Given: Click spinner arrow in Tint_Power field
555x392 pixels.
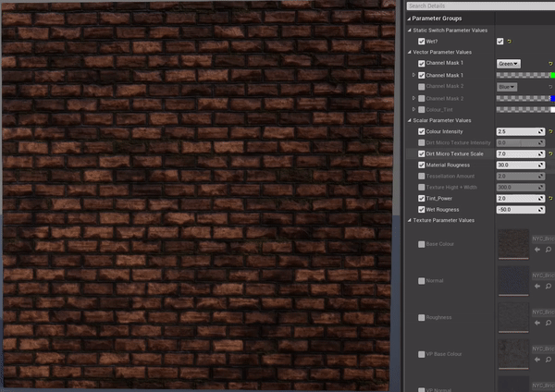Looking at the screenshot, I should (540, 199).
